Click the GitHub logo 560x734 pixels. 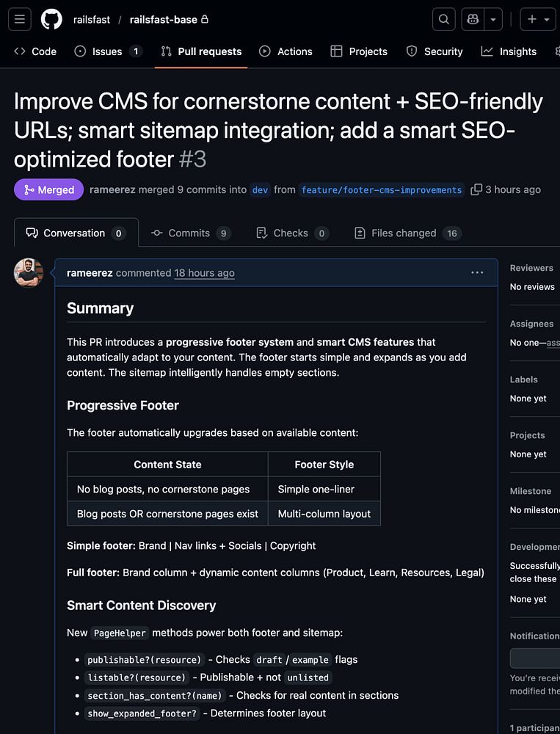tap(51, 20)
